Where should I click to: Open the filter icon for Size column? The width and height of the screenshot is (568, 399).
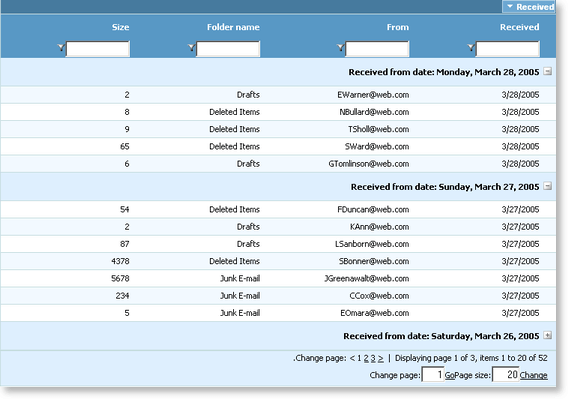coord(61,47)
